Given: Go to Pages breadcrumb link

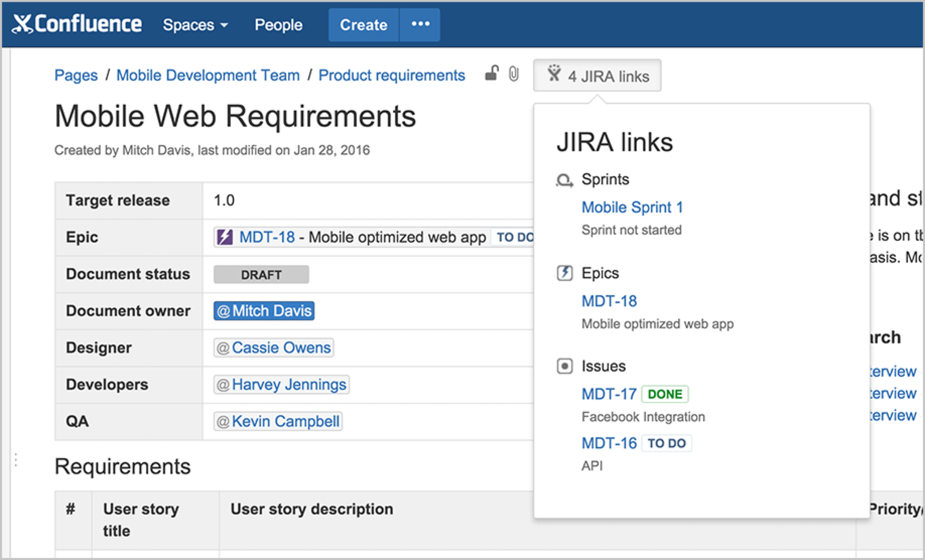Looking at the screenshot, I should [76, 75].
